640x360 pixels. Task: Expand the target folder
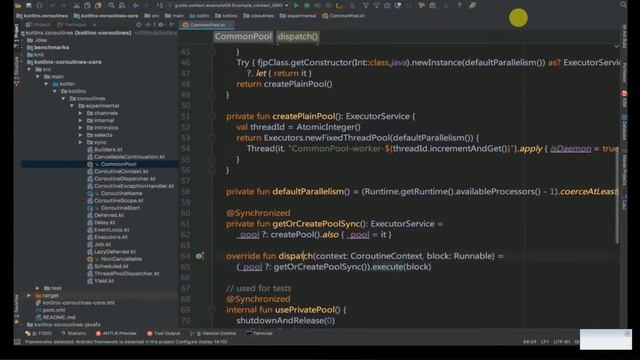tap(29, 296)
